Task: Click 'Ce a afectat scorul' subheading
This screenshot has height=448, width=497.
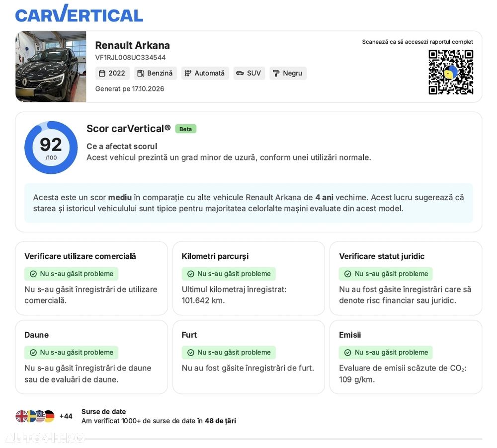Action: pos(122,147)
